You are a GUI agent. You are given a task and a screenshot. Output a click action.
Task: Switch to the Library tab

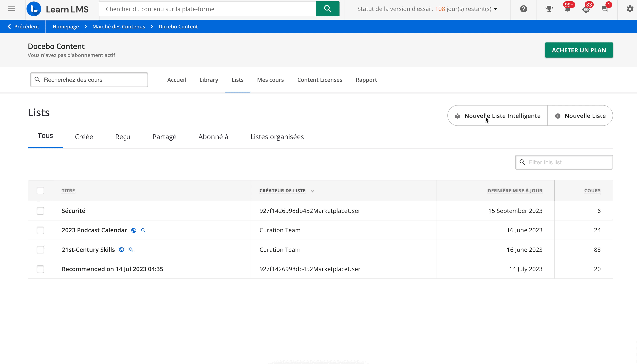pyautogui.click(x=209, y=80)
